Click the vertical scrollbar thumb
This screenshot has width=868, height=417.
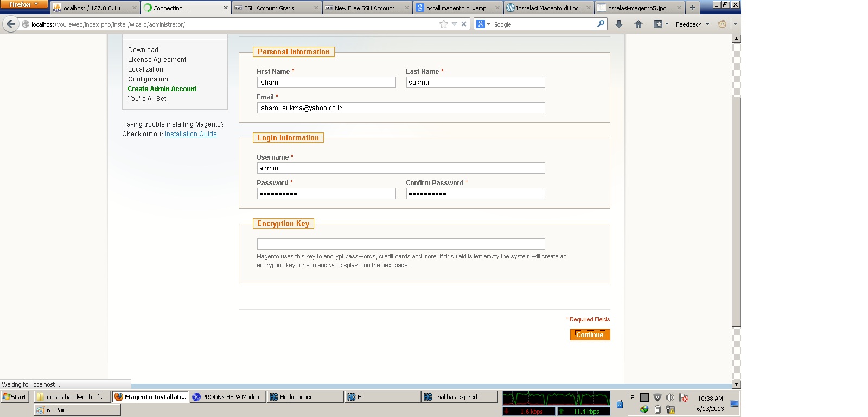pyautogui.click(x=736, y=212)
